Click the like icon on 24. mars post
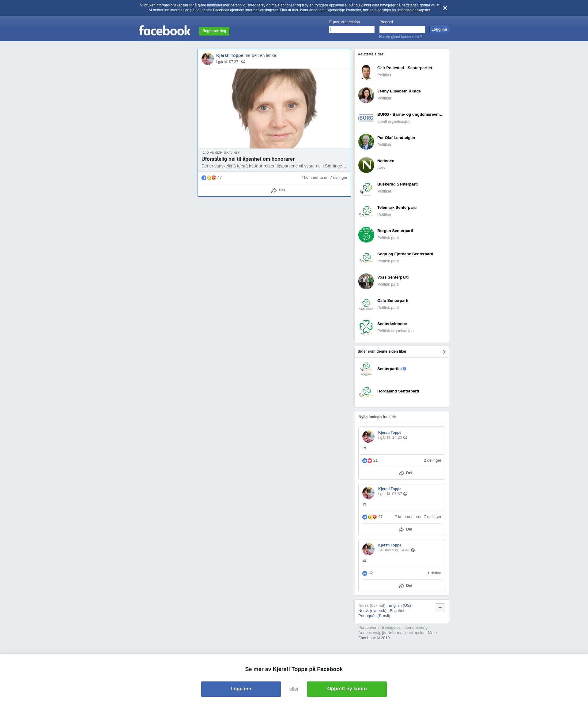 (365, 574)
